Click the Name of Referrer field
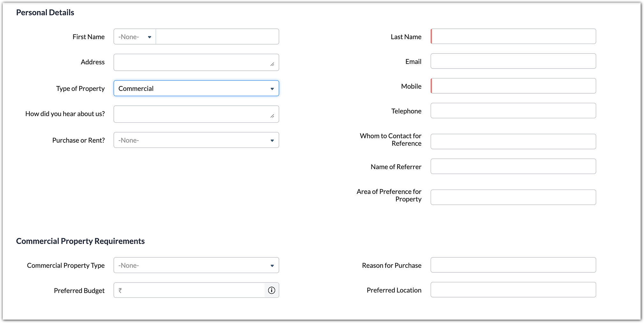 point(513,166)
